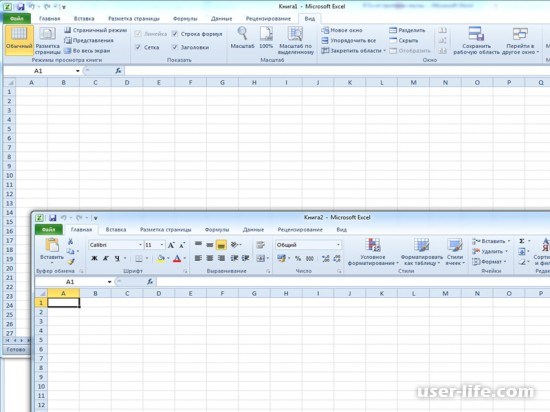The height and width of the screenshot is (412, 550).
Task: Click Paste (Вставить) icon in Книга2
Action: click(52, 244)
